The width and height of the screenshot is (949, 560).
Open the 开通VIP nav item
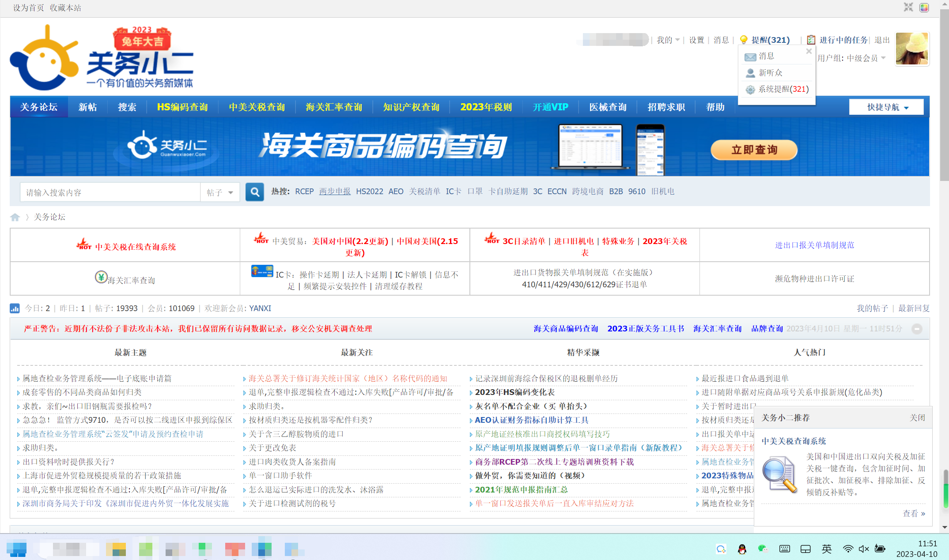[550, 107]
